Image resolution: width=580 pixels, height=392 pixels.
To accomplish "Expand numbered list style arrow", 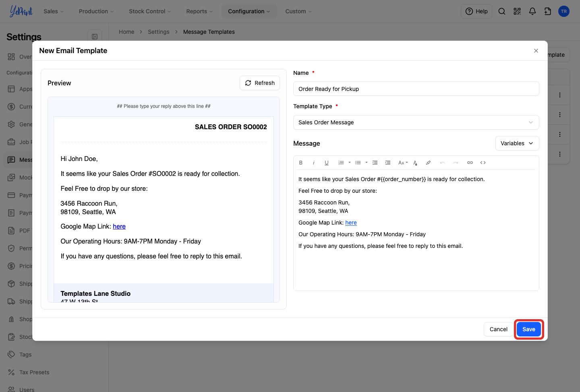I will coord(350,163).
